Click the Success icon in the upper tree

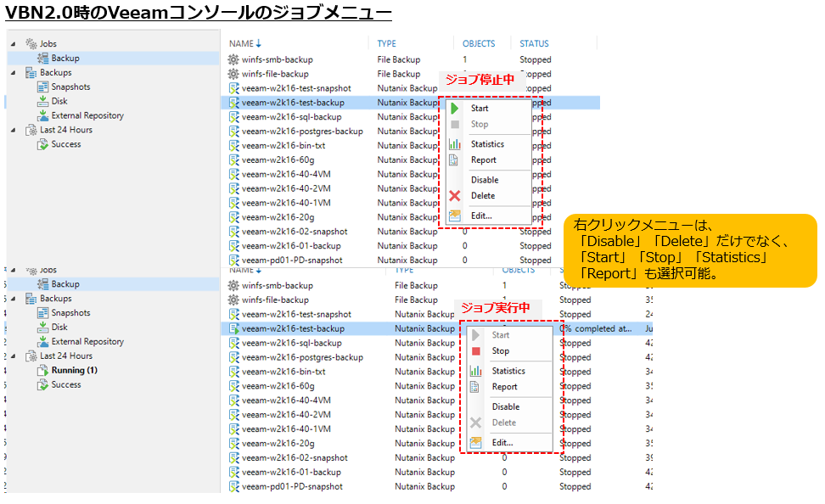click(x=42, y=144)
